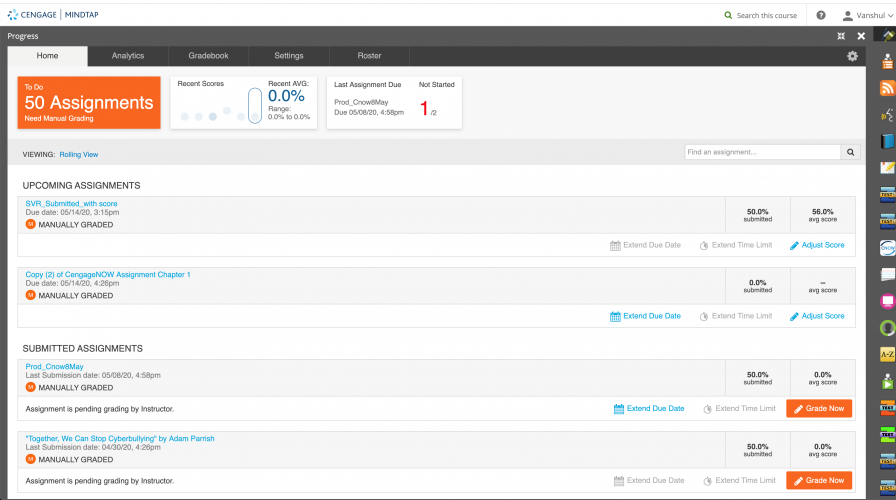Screen dimensions: 896x500
Task: Click the Find an assignment search field
Action: 763,152
